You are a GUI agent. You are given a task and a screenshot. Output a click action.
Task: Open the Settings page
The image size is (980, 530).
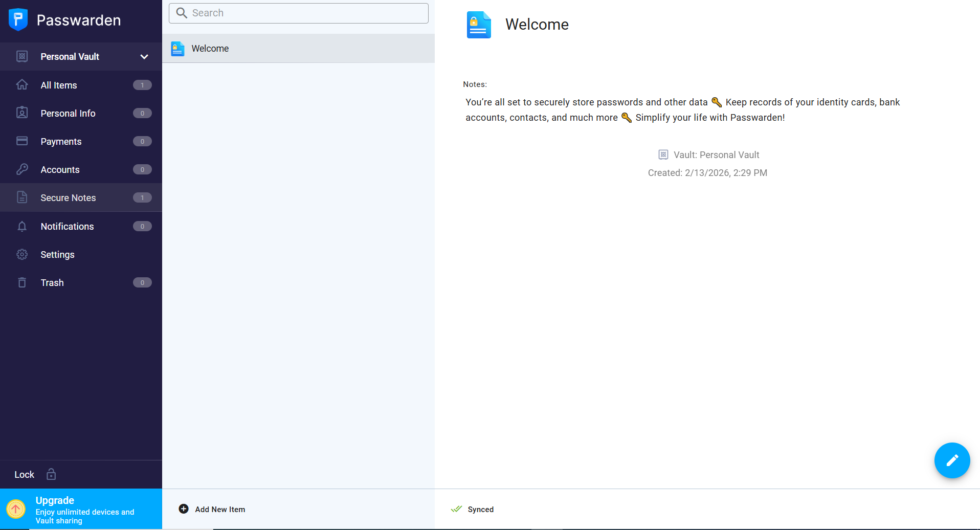pyautogui.click(x=57, y=254)
